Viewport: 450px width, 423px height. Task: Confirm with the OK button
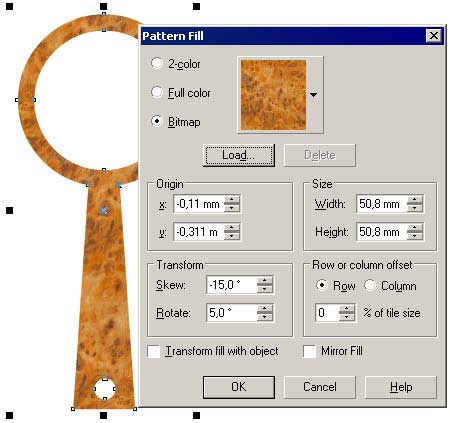click(239, 387)
